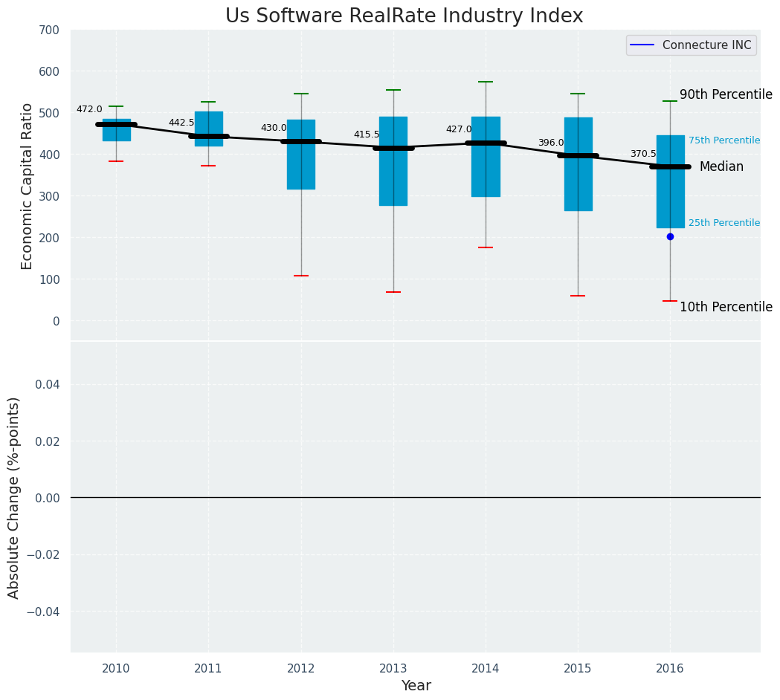Click the blue line swatch in legend
The width and height of the screenshot is (780, 700).
tap(642, 45)
